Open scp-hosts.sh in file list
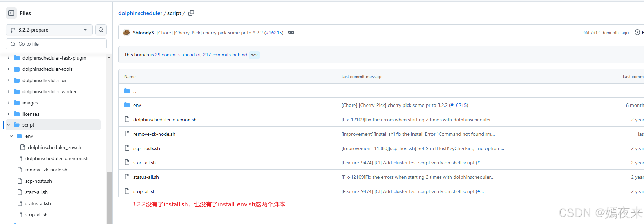 coord(147,148)
